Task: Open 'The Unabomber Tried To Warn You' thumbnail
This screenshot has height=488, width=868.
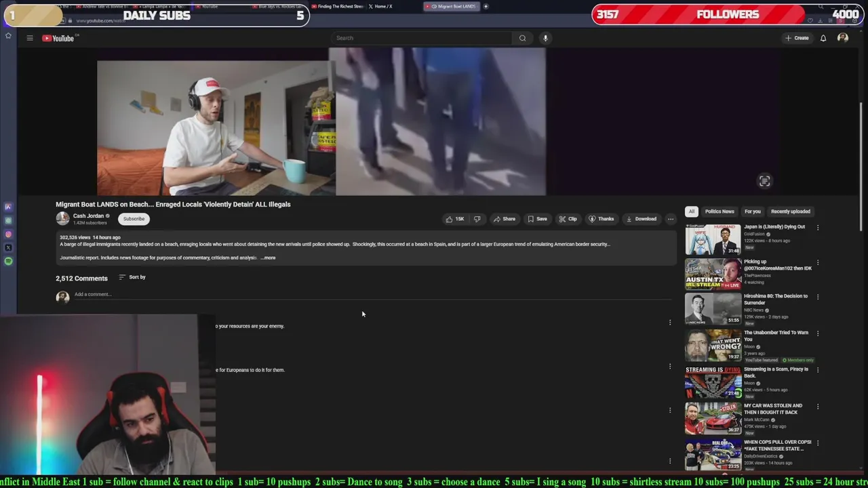Action: tap(713, 345)
